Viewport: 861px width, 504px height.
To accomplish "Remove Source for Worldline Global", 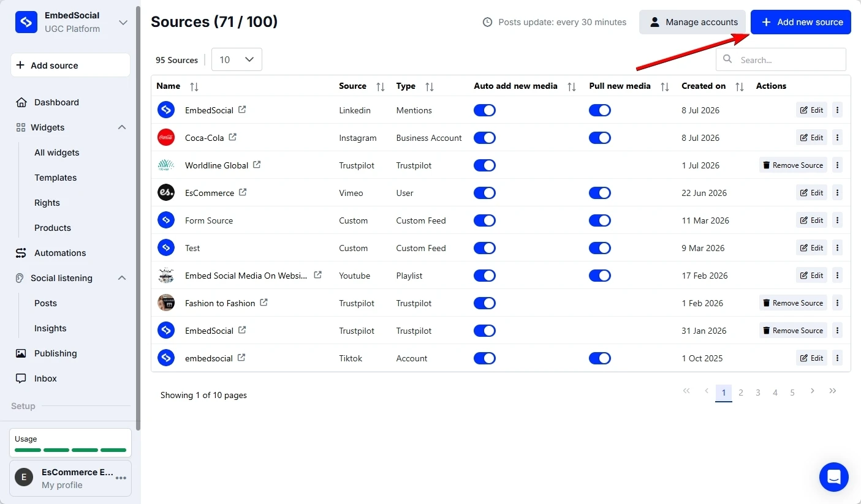I will (x=793, y=165).
